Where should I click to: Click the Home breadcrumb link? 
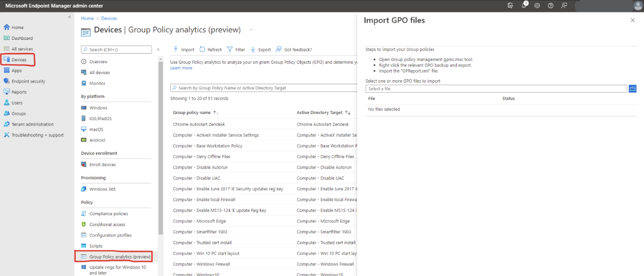click(x=87, y=19)
